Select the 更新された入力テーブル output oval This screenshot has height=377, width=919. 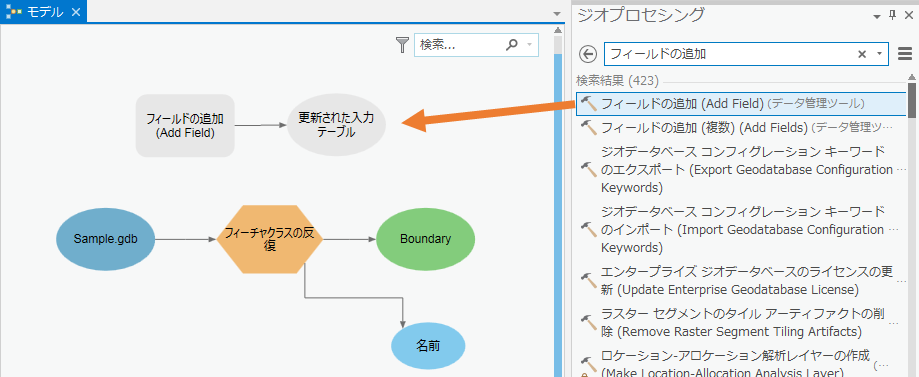pos(336,125)
